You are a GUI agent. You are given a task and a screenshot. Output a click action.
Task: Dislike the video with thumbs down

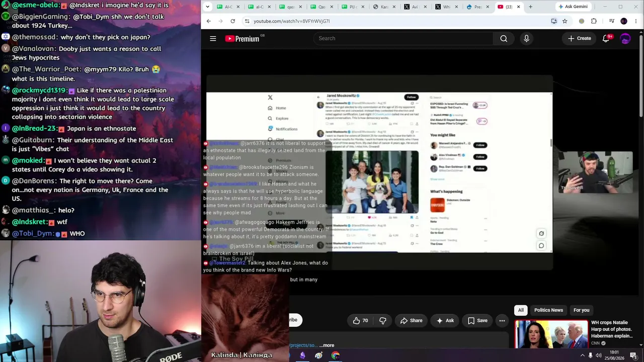pyautogui.click(x=383, y=321)
